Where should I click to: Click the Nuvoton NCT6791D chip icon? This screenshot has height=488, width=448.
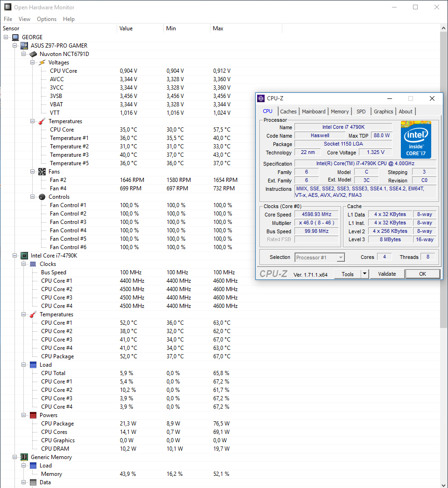click(33, 54)
